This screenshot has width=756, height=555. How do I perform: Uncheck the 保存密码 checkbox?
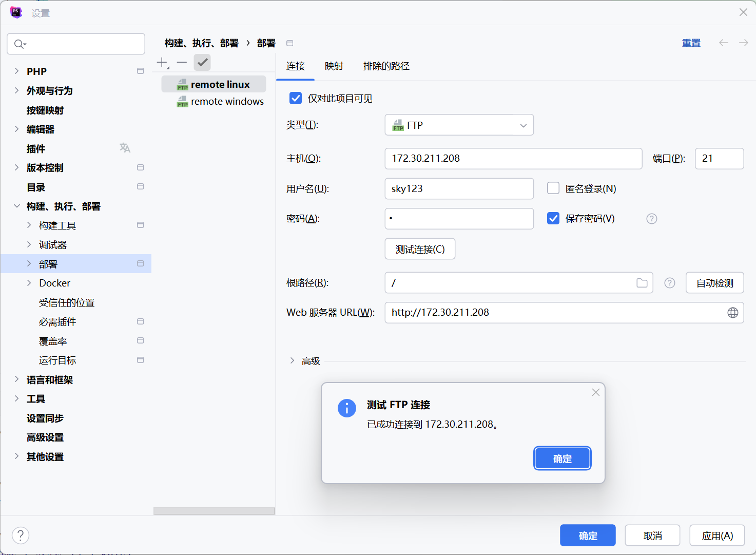(x=553, y=219)
